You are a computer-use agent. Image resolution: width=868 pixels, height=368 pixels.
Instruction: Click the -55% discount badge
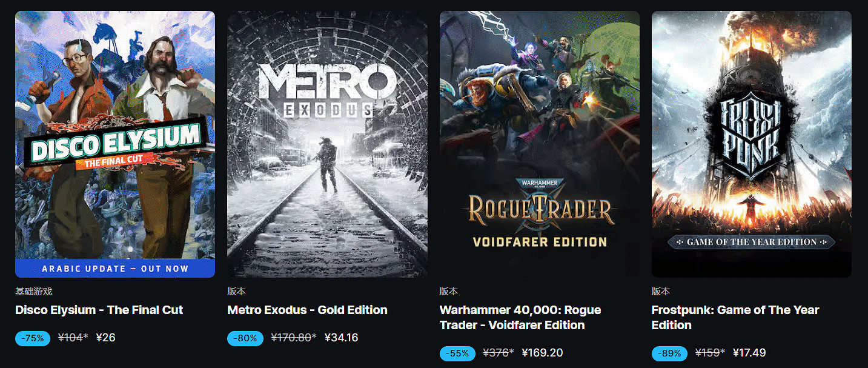457,353
